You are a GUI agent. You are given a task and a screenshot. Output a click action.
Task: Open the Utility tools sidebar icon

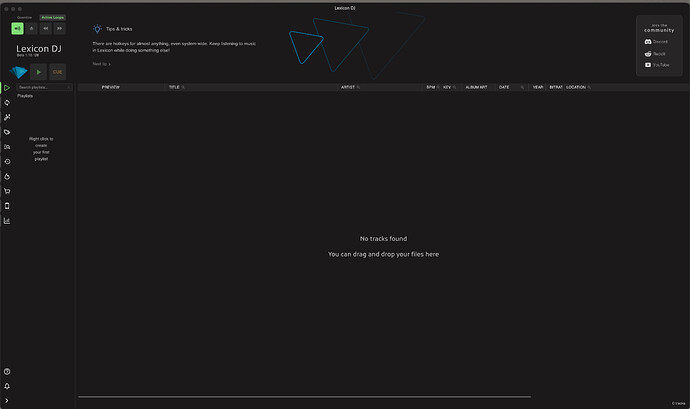click(x=7, y=117)
